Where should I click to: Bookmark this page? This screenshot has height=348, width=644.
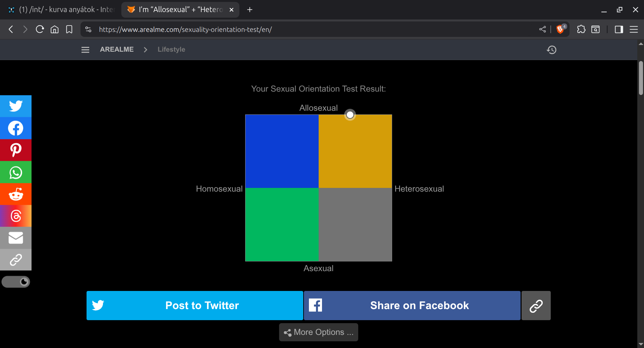pyautogui.click(x=69, y=30)
